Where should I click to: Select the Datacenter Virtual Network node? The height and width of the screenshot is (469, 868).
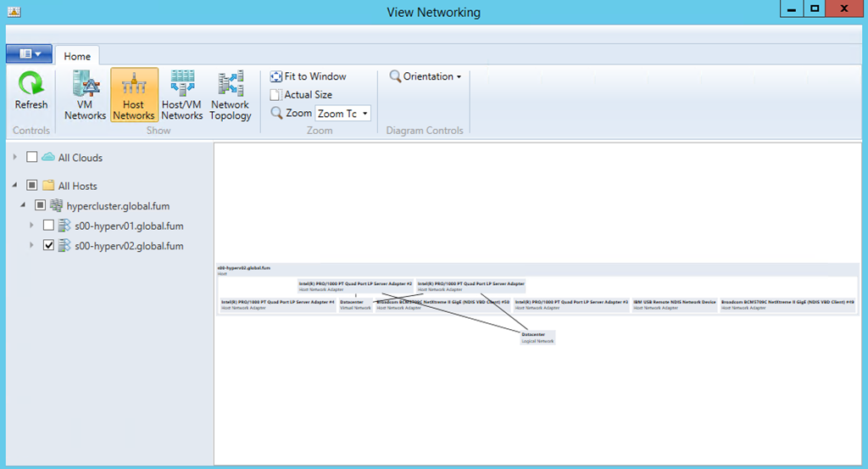click(355, 304)
